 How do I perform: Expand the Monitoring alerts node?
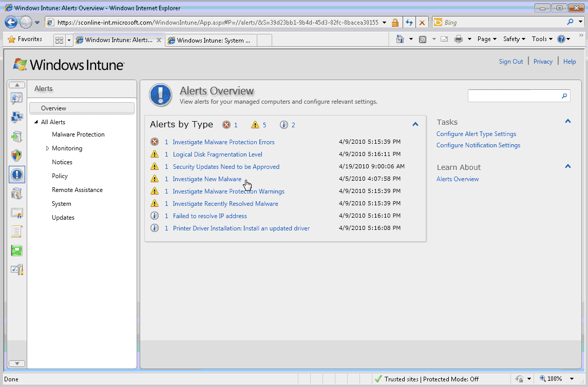click(47, 148)
